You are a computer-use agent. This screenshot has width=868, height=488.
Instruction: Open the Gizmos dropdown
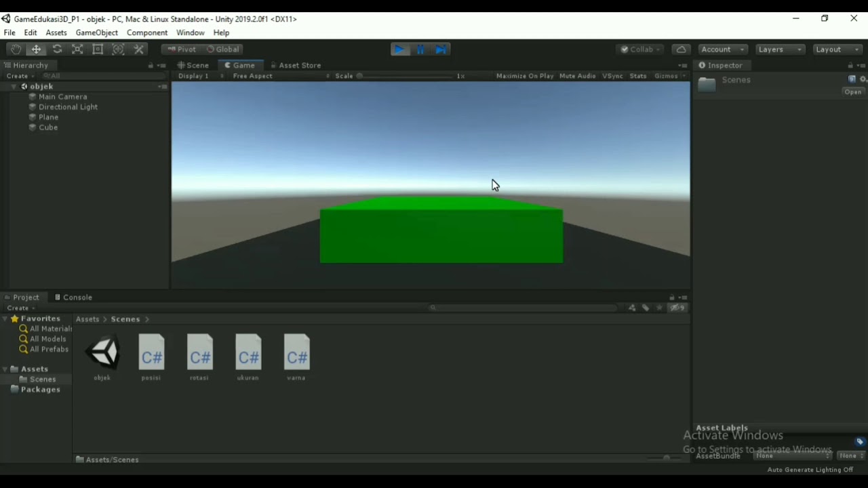pyautogui.click(x=669, y=76)
